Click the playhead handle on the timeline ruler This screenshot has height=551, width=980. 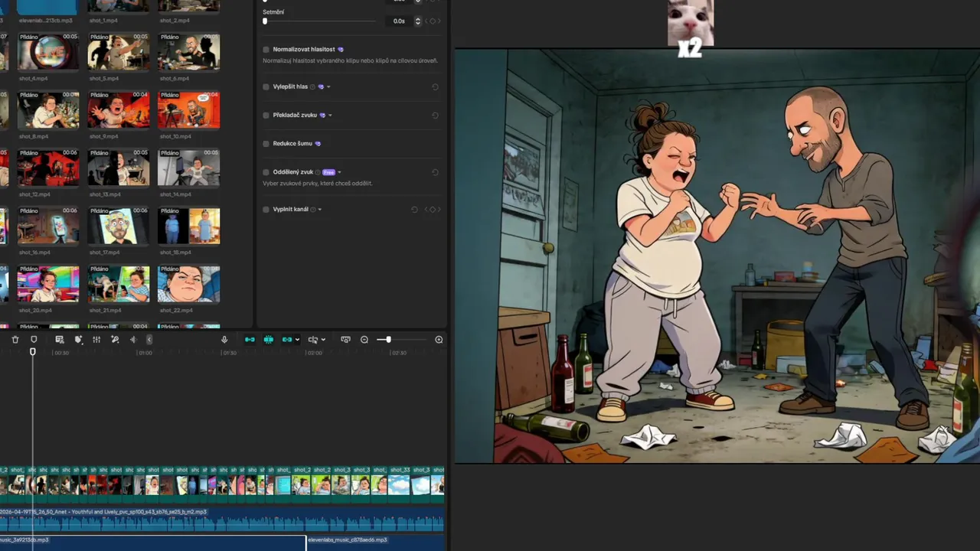[x=32, y=351]
